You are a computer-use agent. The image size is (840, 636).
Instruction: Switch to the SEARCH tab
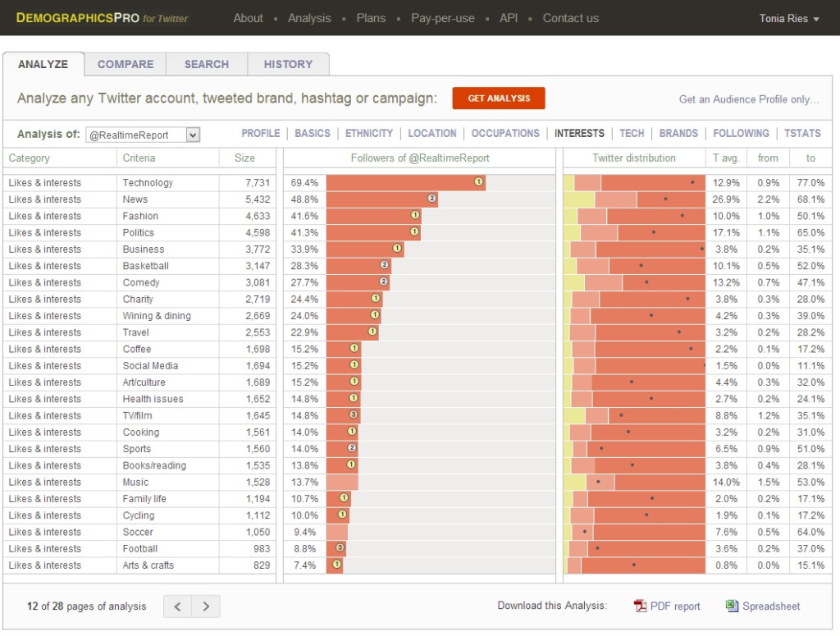pyautogui.click(x=207, y=64)
